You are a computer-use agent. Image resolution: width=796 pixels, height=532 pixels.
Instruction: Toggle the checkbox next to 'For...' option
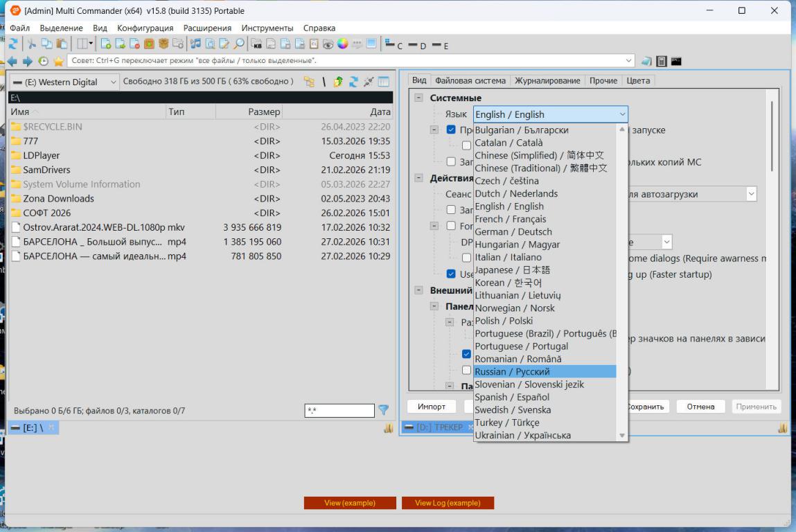[452, 226]
